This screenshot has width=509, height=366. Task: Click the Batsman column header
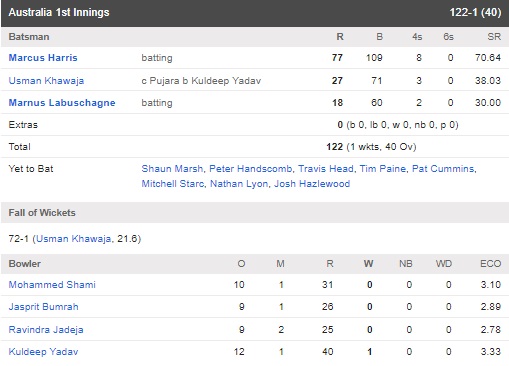(x=29, y=37)
